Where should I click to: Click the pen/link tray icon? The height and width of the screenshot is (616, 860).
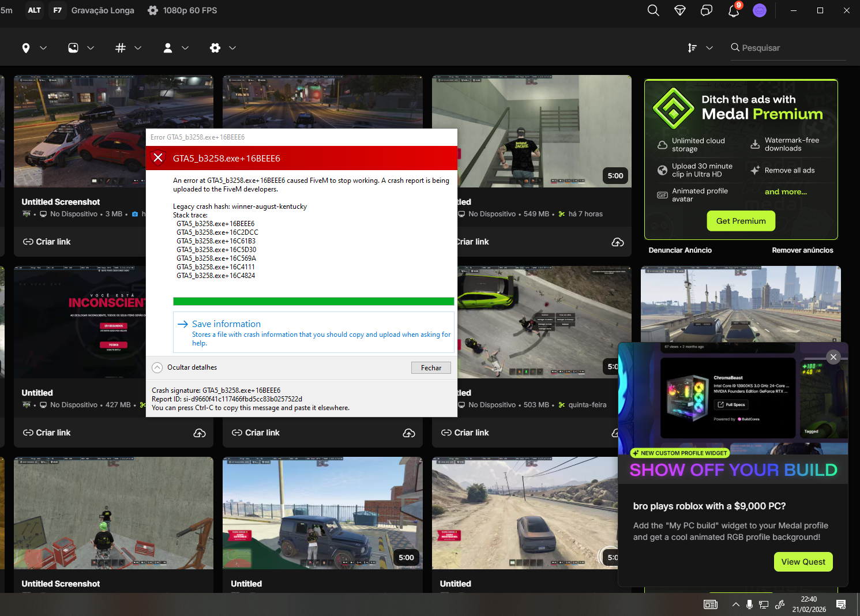(779, 604)
